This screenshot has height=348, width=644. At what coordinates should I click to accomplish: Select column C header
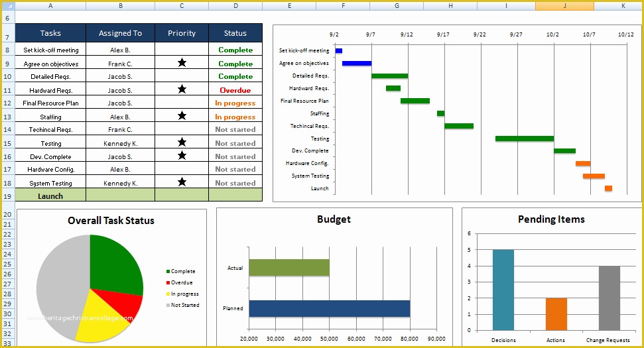tap(182, 6)
